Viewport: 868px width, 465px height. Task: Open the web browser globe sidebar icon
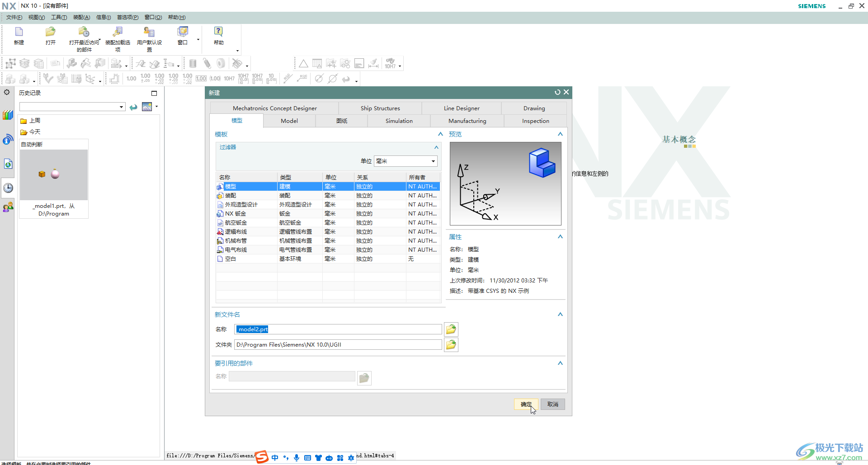tap(8, 164)
